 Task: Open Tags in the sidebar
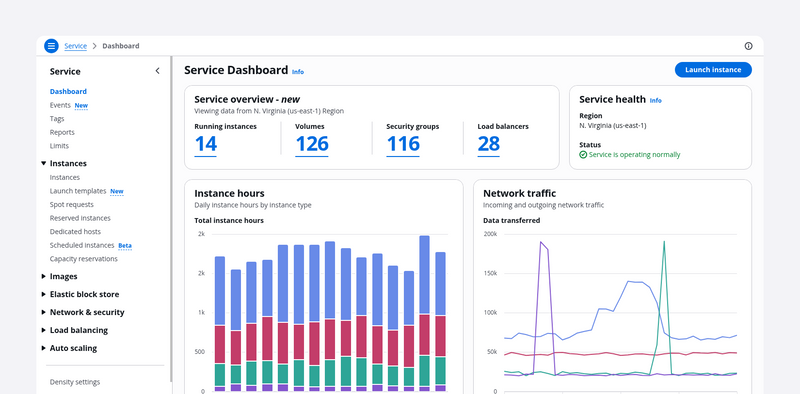57,118
